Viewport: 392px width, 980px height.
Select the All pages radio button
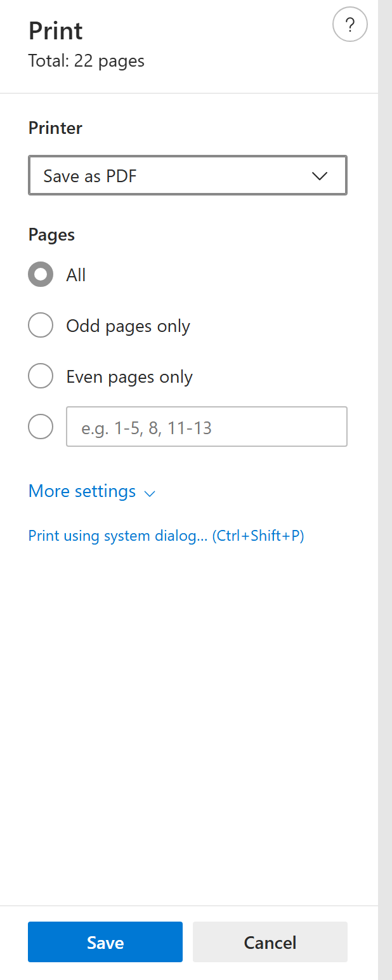[41, 275]
